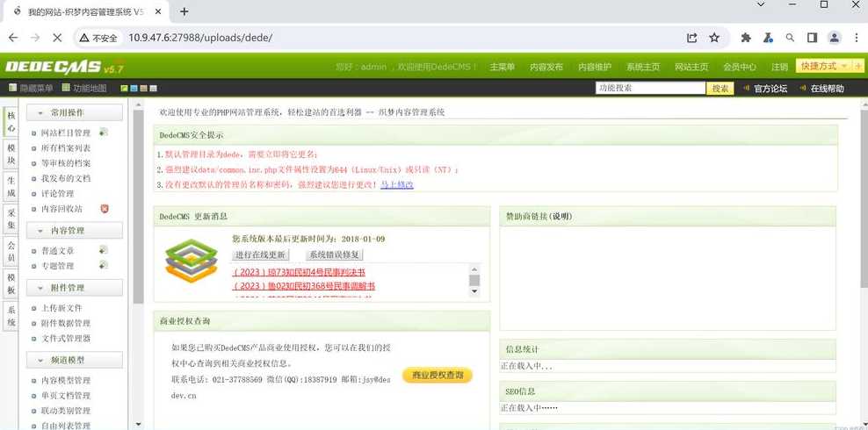Stop page loading with the X button

tap(58, 38)
